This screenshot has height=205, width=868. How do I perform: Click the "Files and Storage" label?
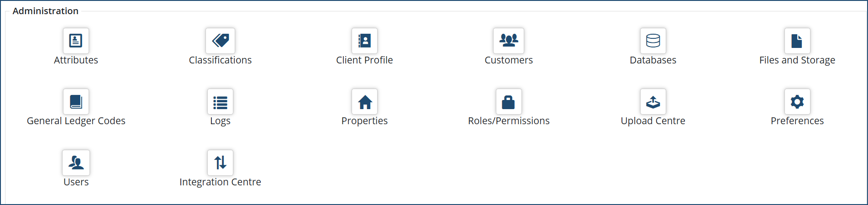[797, 60]
